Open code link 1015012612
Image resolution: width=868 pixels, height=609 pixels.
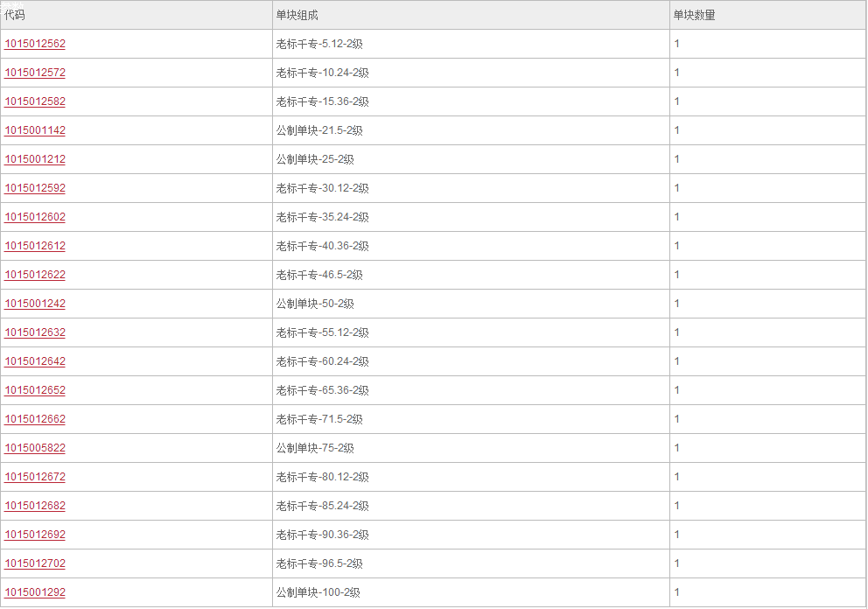point(35,246)
